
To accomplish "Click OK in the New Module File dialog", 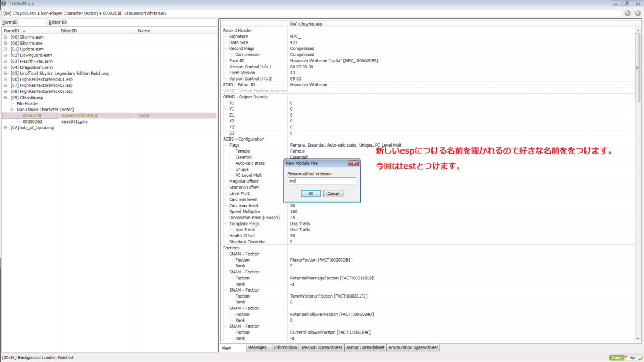I will pyautogui.click(x=311, y=193).
